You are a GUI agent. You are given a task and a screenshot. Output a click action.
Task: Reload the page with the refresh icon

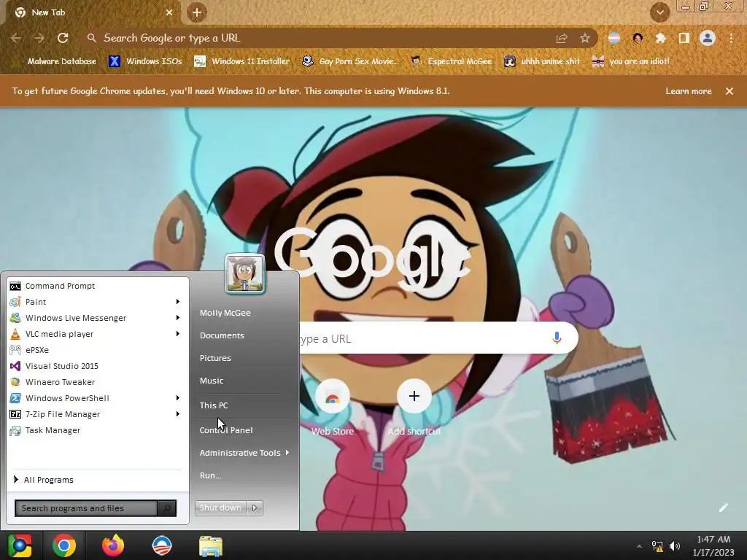[63, 38]
